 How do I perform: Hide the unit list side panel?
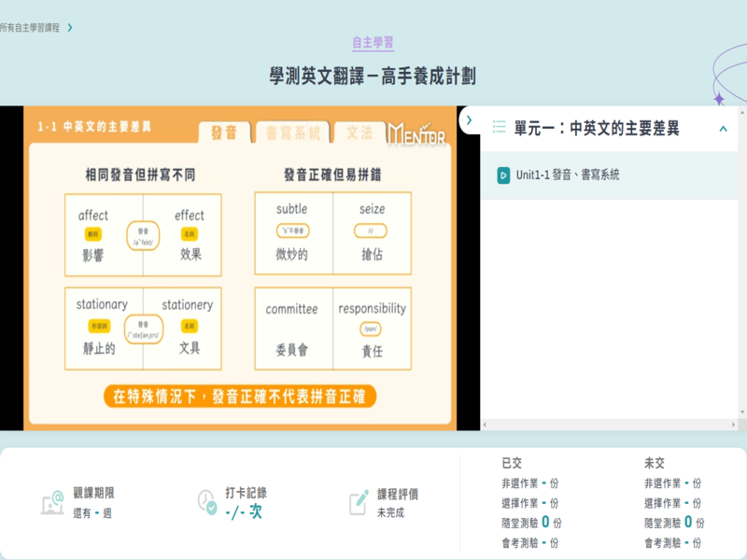coord(469,120)
